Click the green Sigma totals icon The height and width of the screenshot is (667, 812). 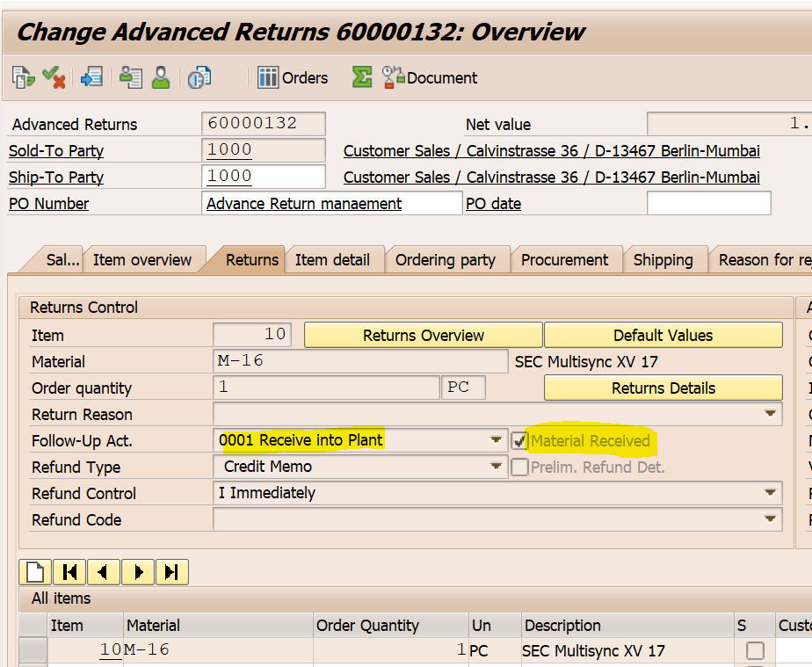coord(360,77)
